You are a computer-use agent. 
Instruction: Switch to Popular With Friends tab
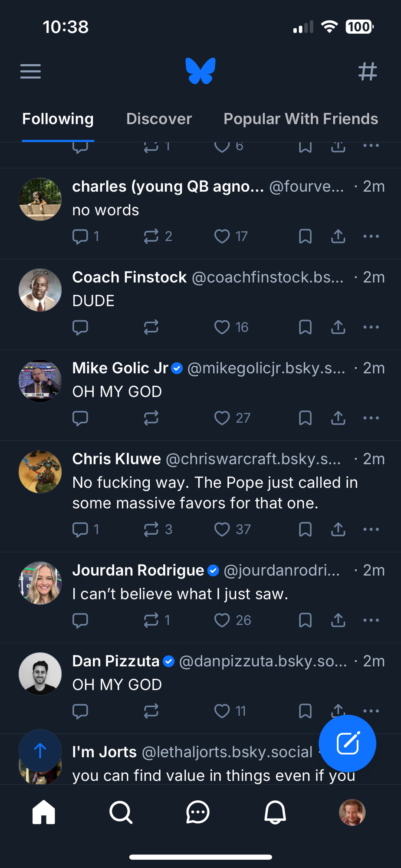301,119
